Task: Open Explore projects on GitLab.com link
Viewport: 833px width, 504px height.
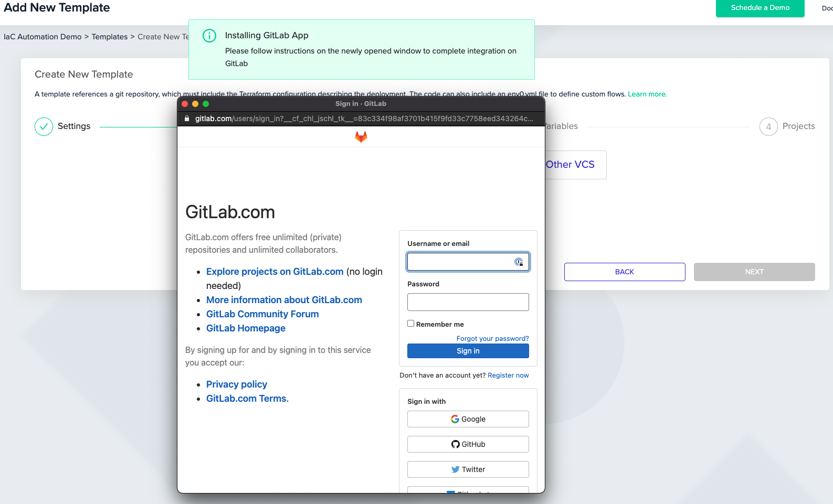Action: 275,272
